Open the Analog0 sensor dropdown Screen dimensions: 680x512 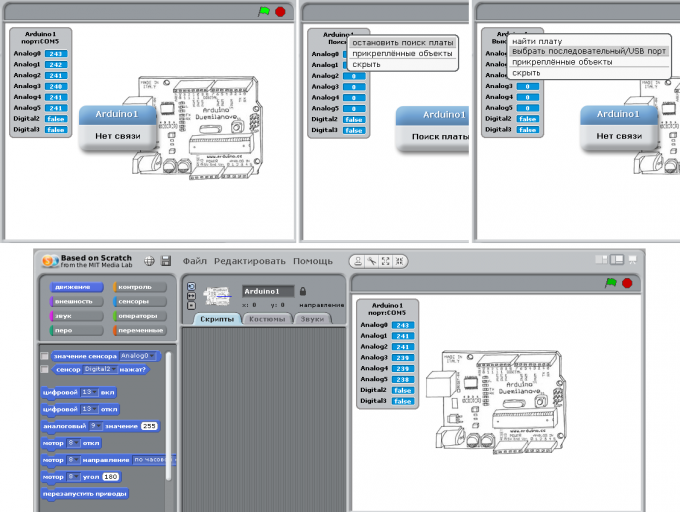(x=137, y=355)
